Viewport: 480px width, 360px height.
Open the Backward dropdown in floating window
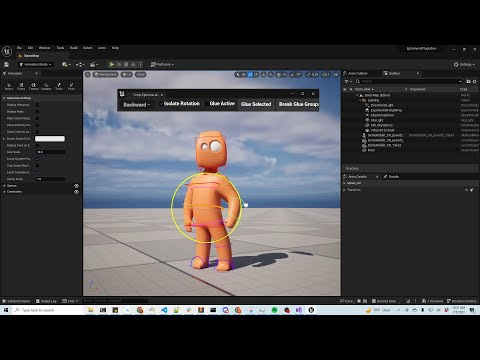(x=137, y=105)
